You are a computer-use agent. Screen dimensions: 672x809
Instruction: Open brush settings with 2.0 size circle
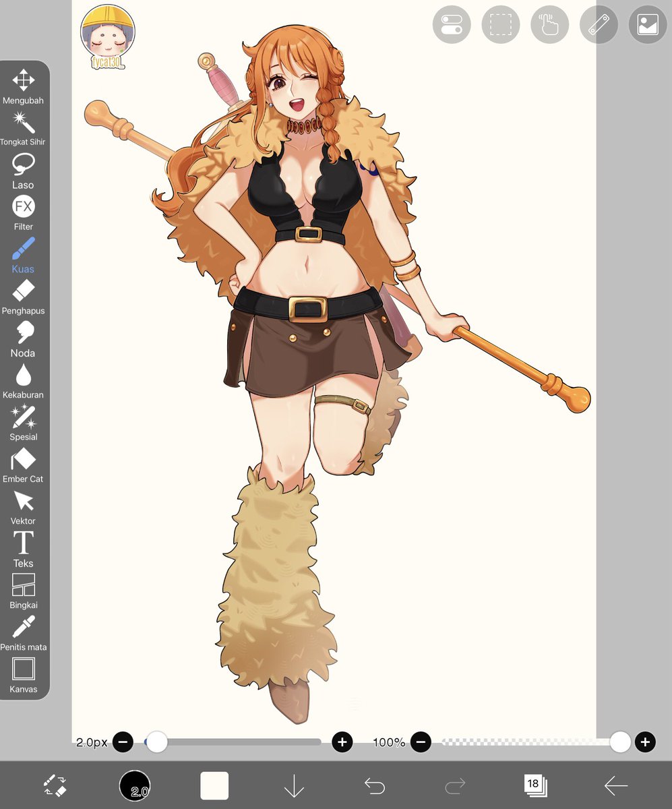coord(135,786)
